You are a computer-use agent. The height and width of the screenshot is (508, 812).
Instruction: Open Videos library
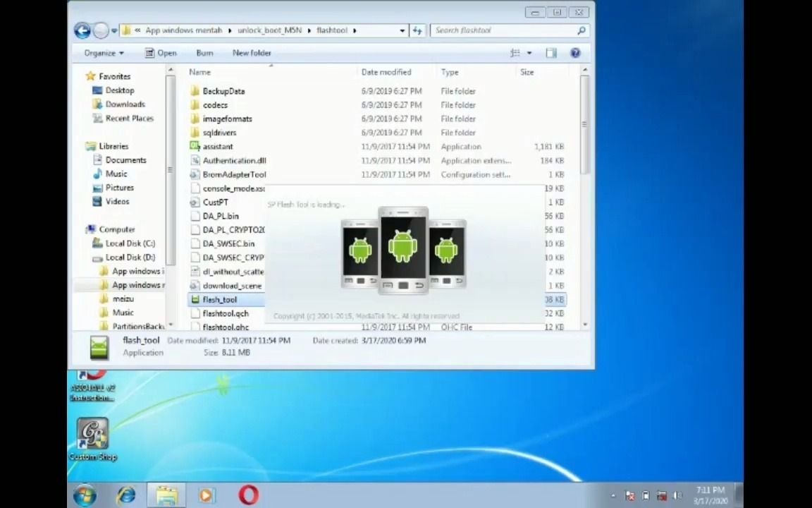click(117, 202)
